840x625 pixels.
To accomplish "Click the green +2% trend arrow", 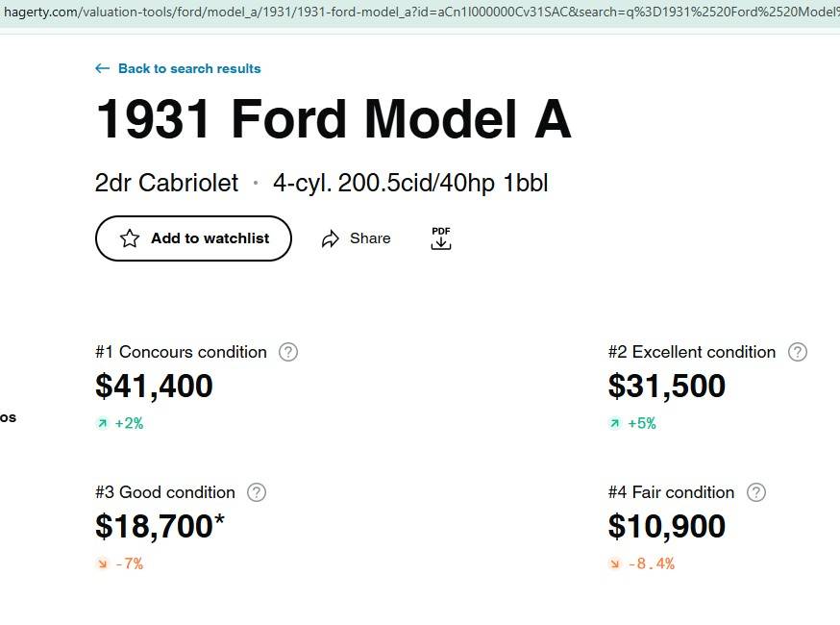I will tap(104, 423).
